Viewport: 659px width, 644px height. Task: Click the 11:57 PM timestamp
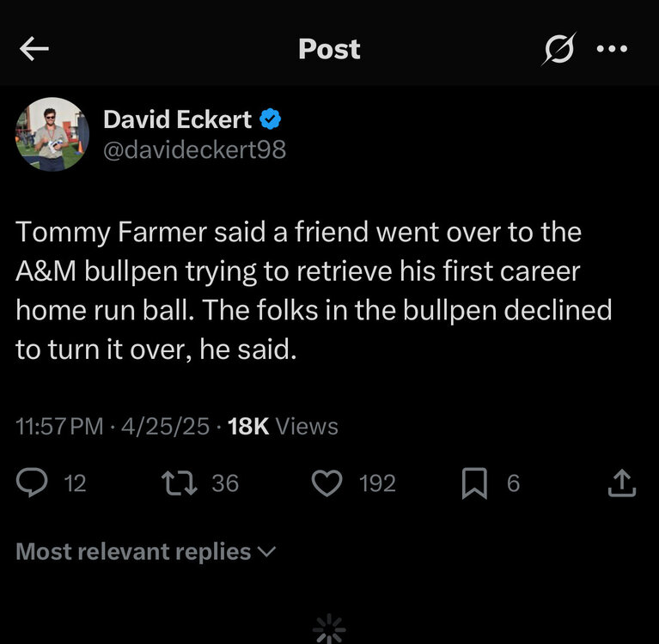pos(59,427)
